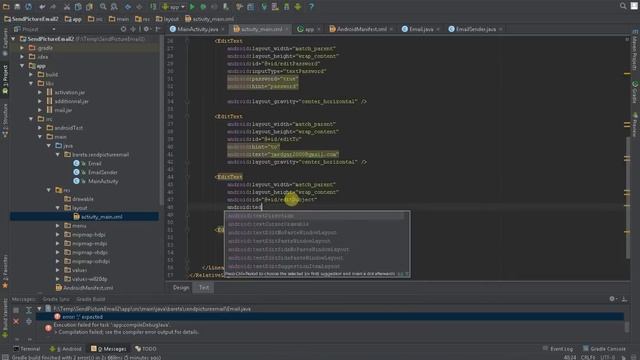Collapse the SendPictureEmail2 project root node

click(13, 39)
